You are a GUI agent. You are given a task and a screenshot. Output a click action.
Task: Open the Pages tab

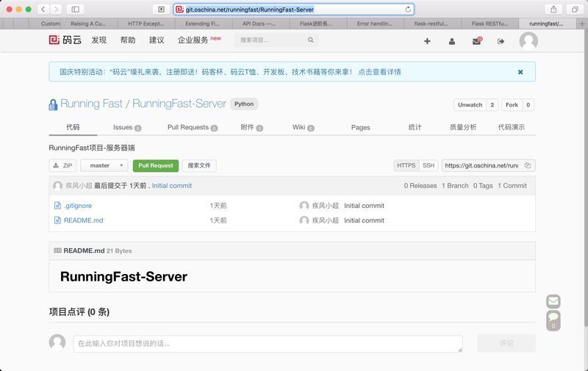click(x=360, y=127)
